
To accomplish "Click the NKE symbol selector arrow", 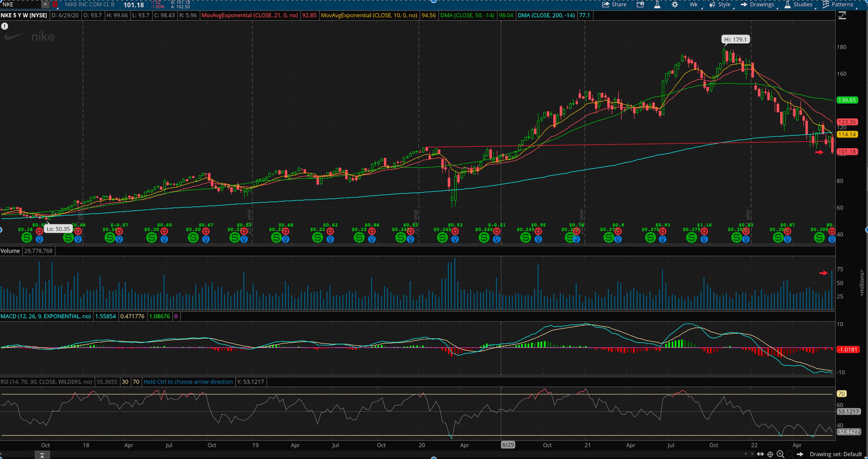I will click(x=45, y=5).
